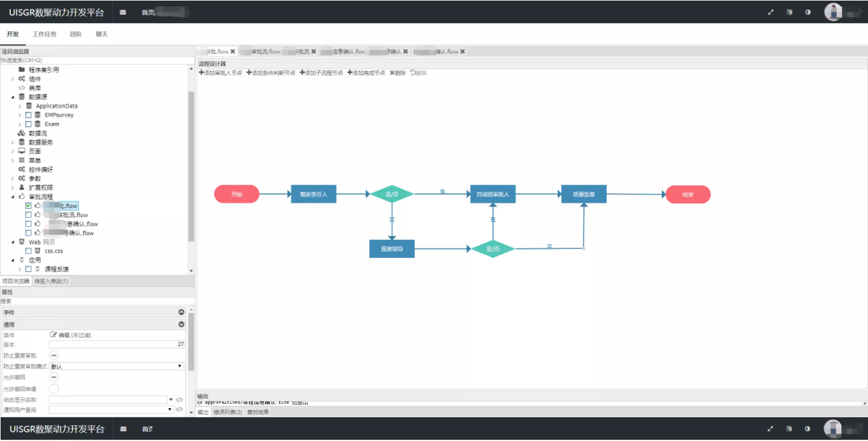
Task: Click the edit pencil icon for 条件
Action: [x=53, y=335]
